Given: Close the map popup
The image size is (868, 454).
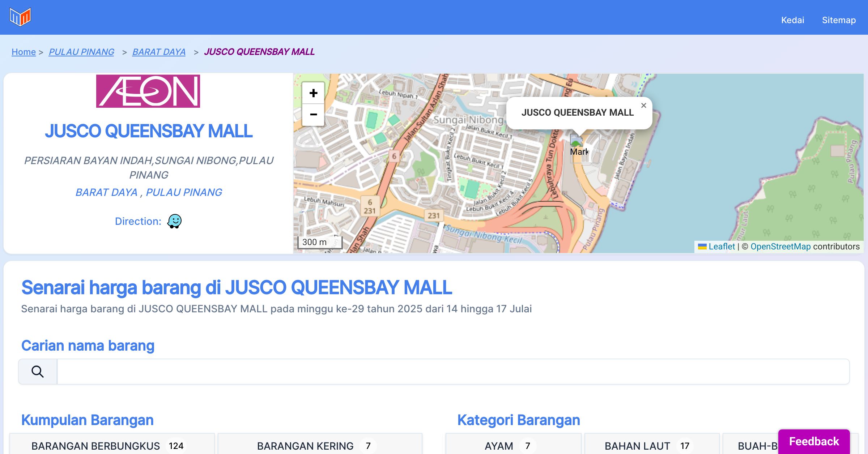Looking at the screenshot, I should [x=643, y=106].
